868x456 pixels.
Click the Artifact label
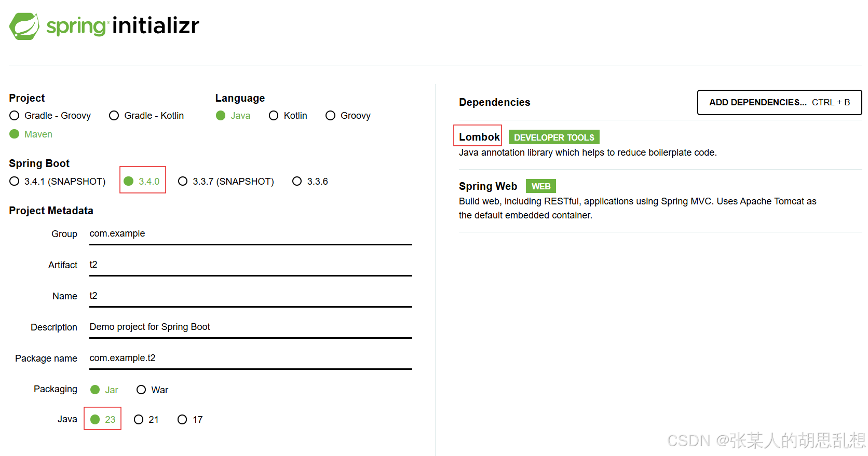63,265
